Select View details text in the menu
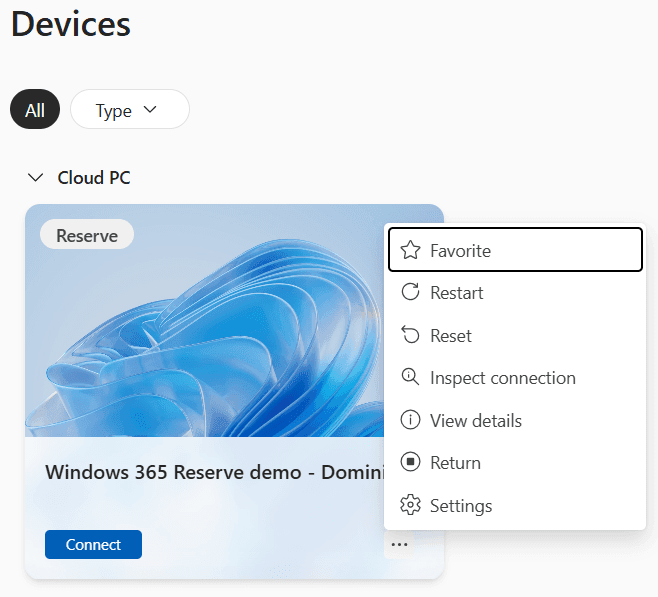 pos(475,421)
